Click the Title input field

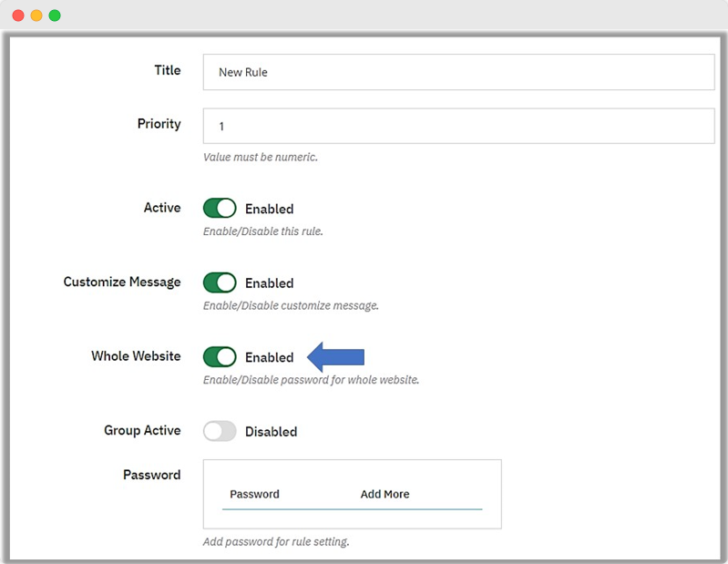tap(458, 72)
